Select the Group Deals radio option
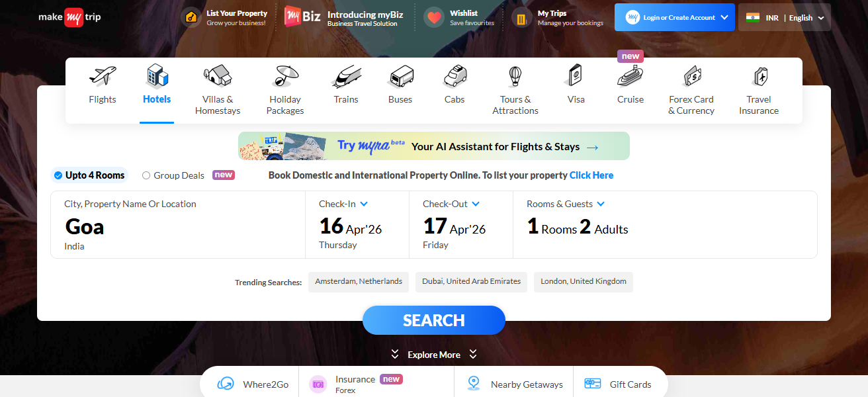The image size is (868, 397). [x=146, y=175]
